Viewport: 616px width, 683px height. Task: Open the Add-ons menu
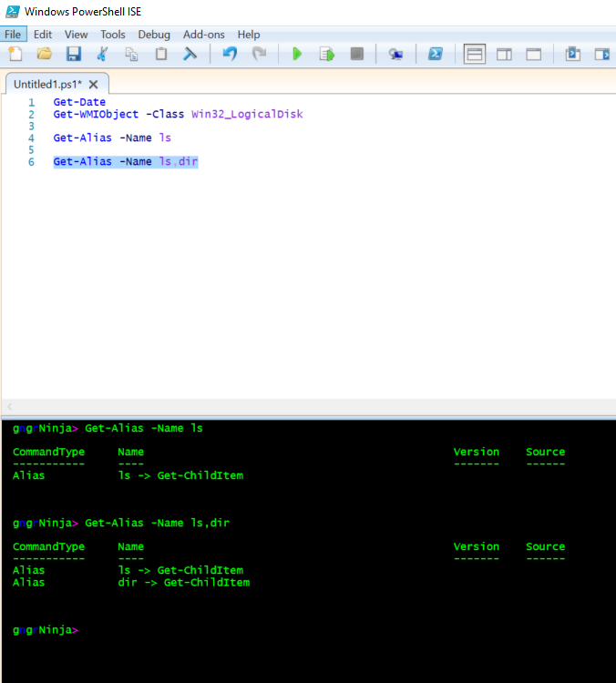click(x=204, y=34)
